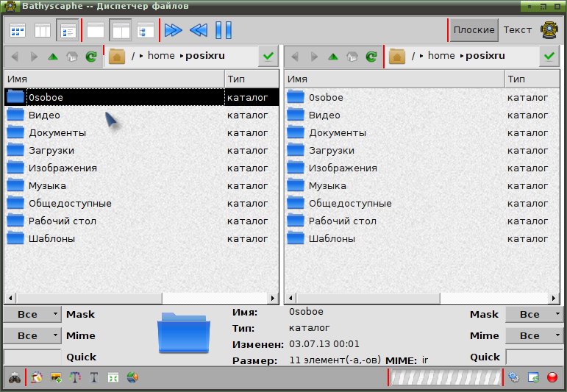567x392 pixels.
Task: Go to home folder in left panel
Action: click(72, 57)
